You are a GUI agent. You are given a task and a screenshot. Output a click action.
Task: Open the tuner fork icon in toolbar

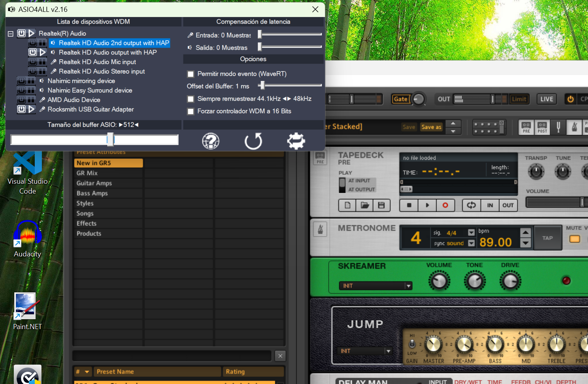pyautogui.click(x=558, y=127)
